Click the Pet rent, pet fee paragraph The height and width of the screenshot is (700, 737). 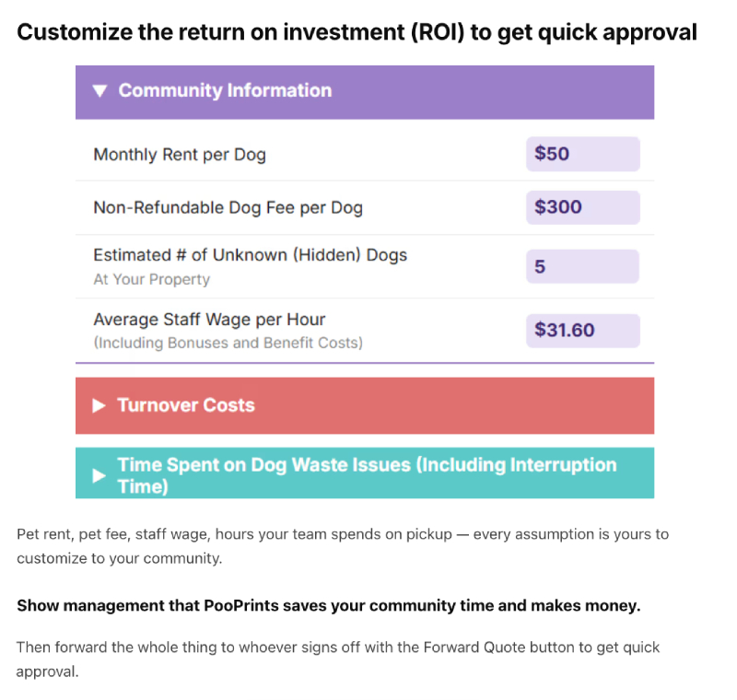point(343,546)
